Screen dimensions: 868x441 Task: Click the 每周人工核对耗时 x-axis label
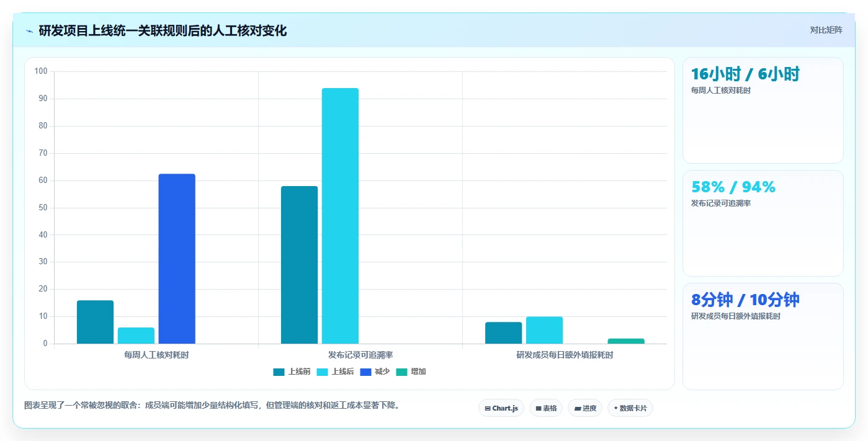click(156, 355)
